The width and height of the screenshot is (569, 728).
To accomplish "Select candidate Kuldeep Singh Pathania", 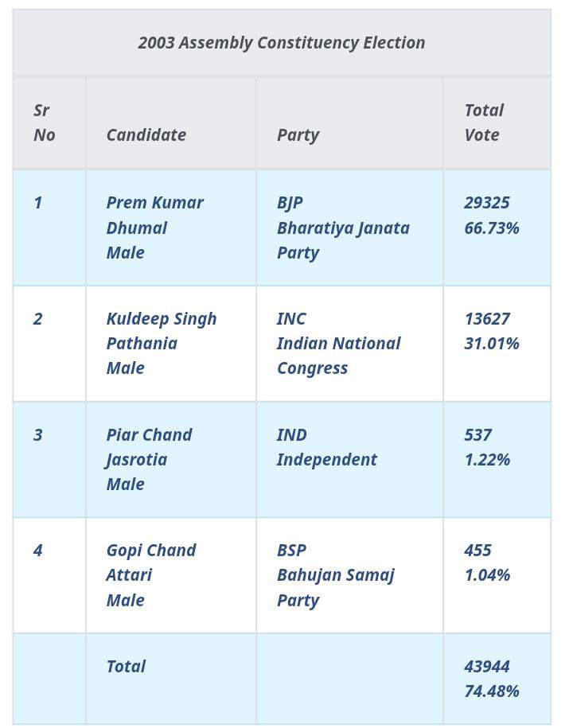I will pyautogui.click(x=161, y=331).
